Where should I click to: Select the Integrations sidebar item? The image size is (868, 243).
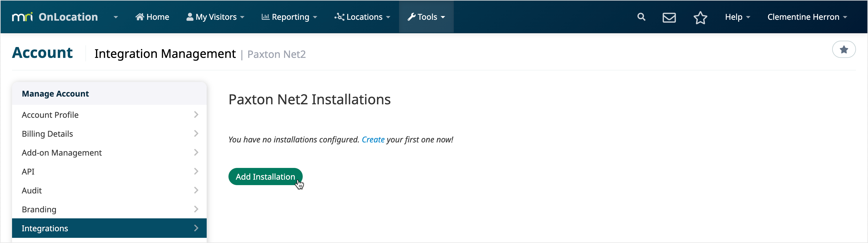[x=109, y=228]
